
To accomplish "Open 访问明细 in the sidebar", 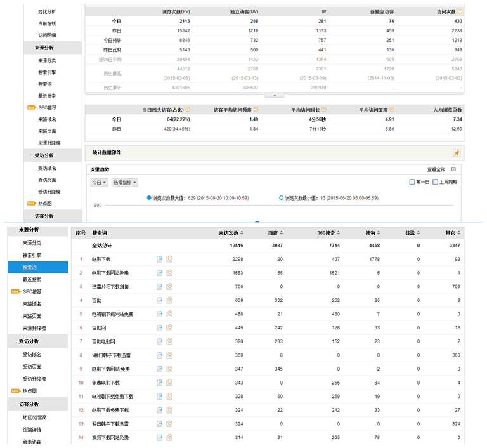I will [x=47, y=35].
